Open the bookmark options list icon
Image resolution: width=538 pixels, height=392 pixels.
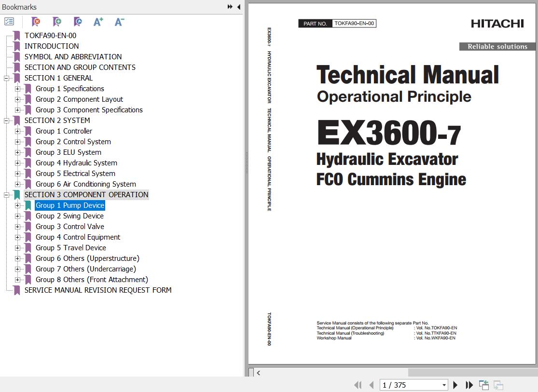pyautogui.click(x=9, y=22)
